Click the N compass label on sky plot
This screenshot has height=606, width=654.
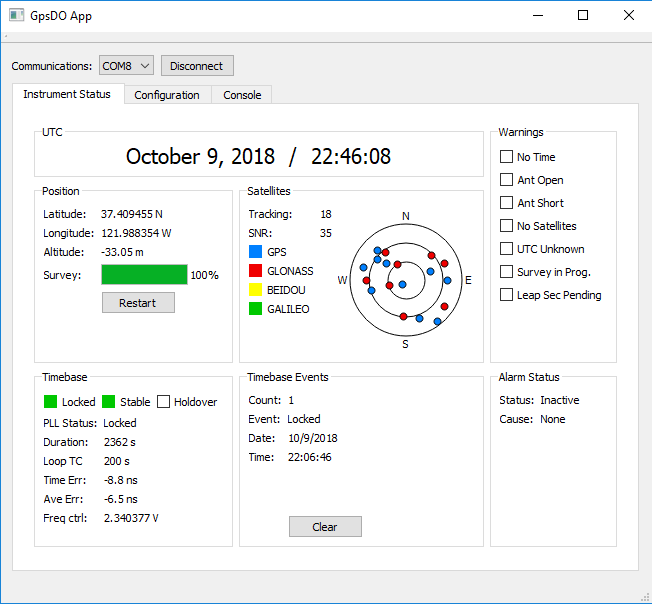pos(405,216)
